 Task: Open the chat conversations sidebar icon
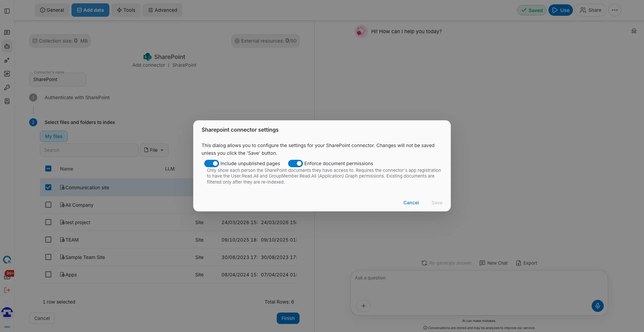pos(7,32)
